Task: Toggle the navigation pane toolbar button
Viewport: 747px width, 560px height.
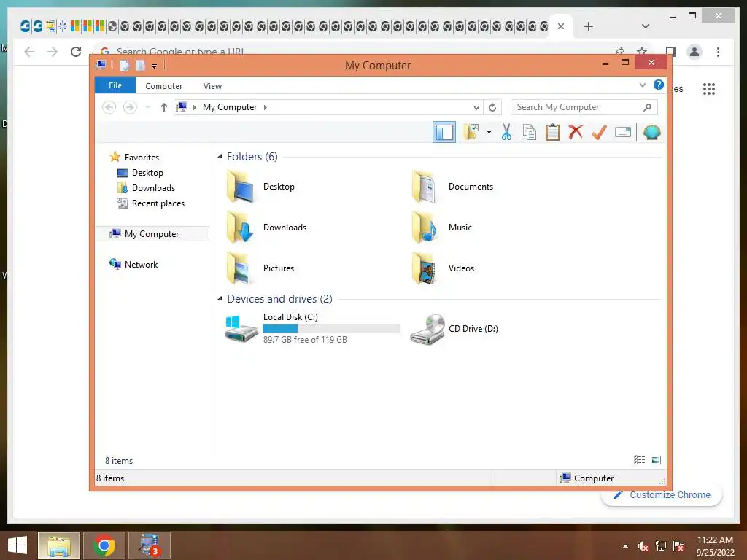Action: [444, 132]
